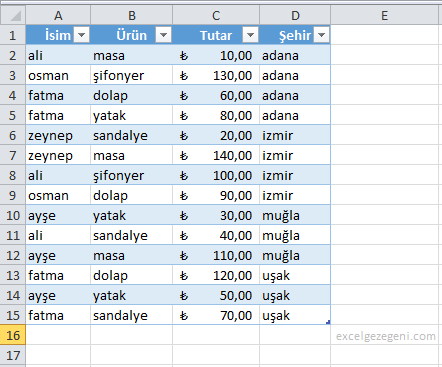The width and height of the screenshot is (442, 367).
Task: Select the 70,00 amount cell
Action: tap(216, 315)
